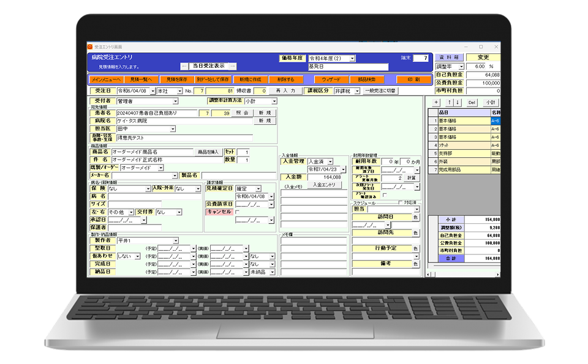Click the Del button above item list

(x=472, y=102)
